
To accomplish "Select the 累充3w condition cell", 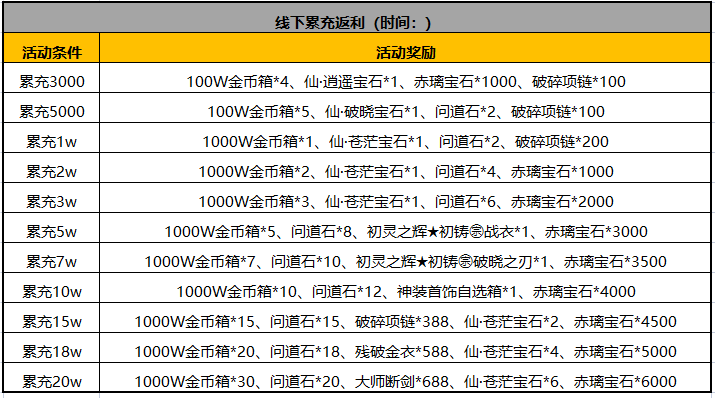I will click(x=52, y=198).
